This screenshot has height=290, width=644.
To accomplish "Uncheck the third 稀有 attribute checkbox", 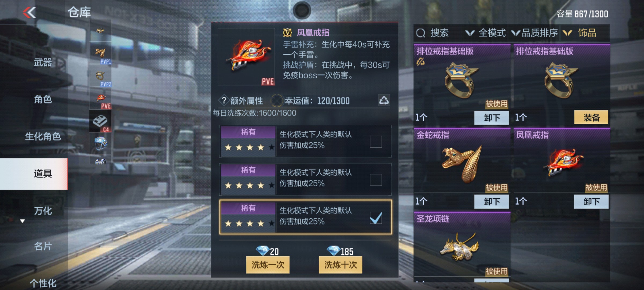I will click(376, 218).
